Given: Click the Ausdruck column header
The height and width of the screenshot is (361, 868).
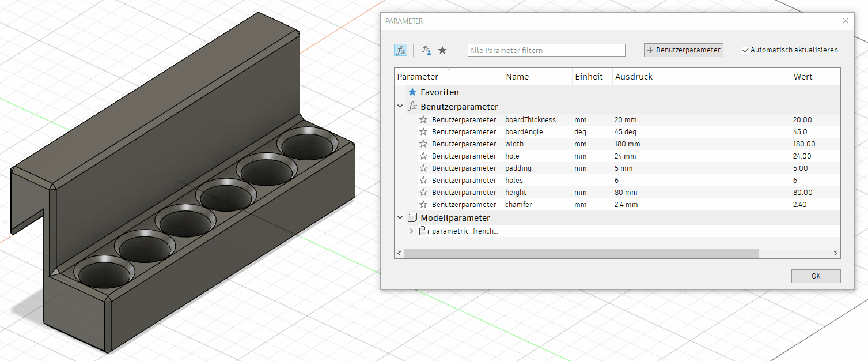Looking at the screenshot, I should tap(701, 77).
